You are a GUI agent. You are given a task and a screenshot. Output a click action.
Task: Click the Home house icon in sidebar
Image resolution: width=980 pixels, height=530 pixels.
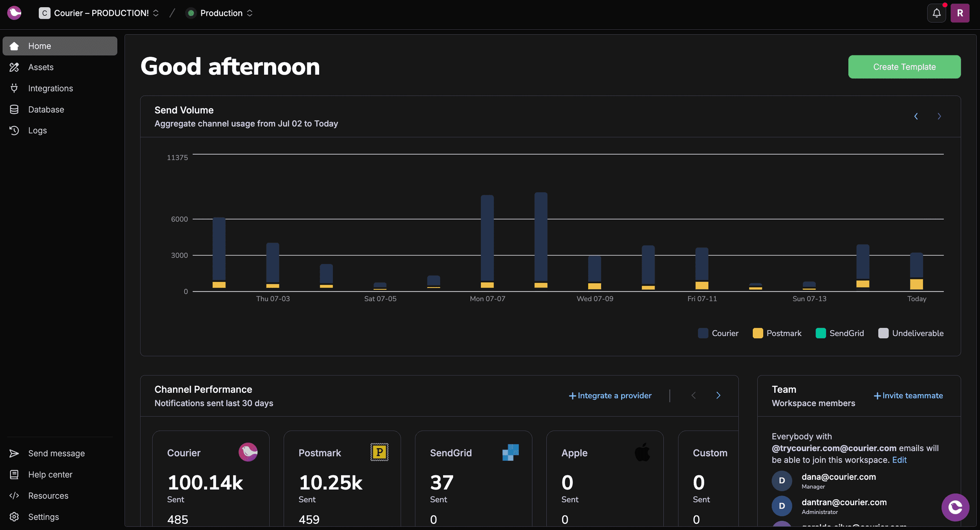(x=14, y=46)
